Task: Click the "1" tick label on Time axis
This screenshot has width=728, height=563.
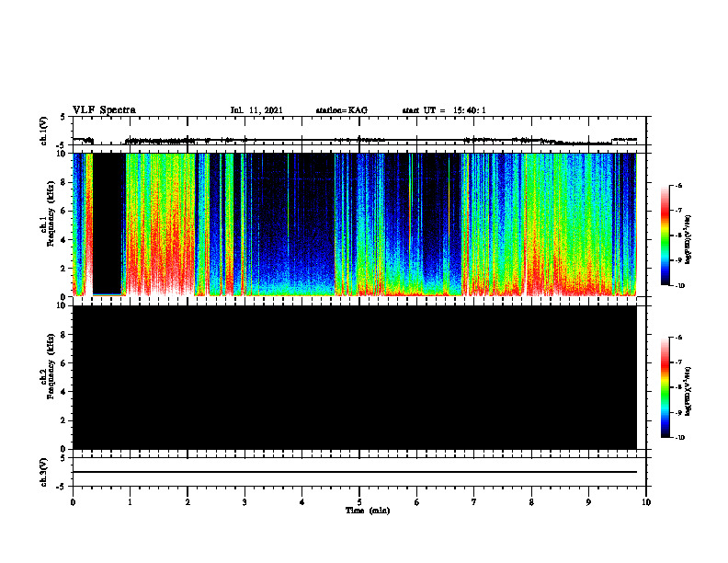Action: pyautogui.click(x=130, y=502)
